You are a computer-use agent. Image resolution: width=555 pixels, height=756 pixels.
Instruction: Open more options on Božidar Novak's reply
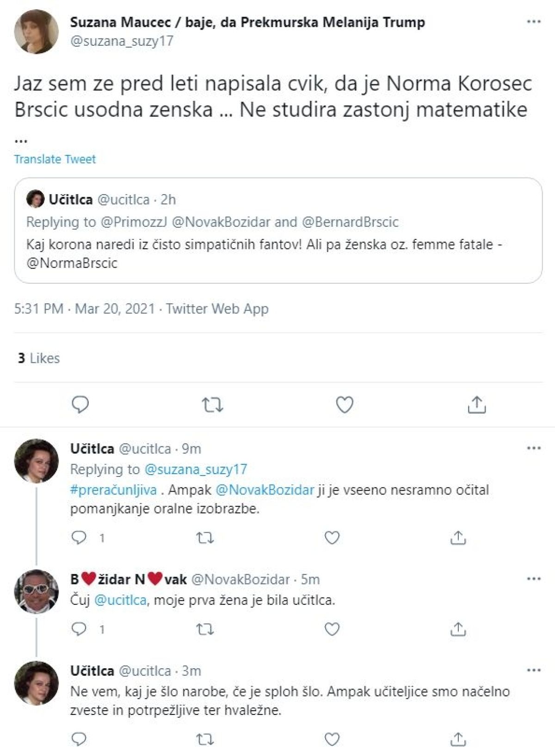[534, 579]
